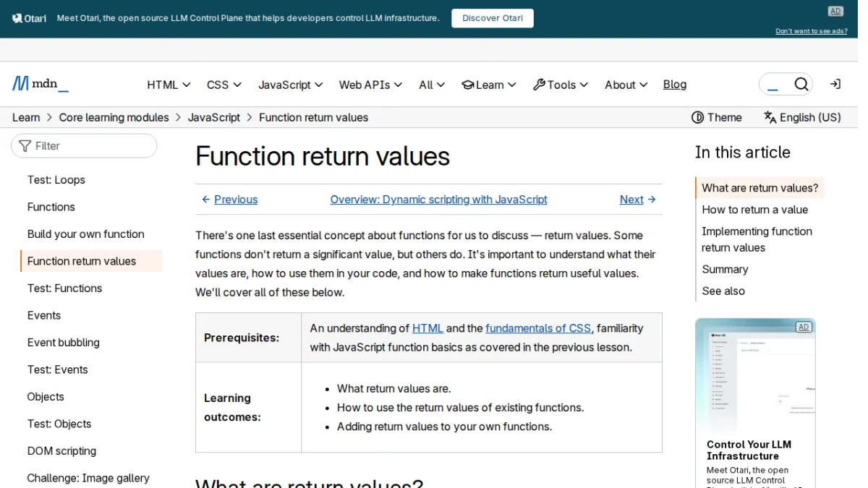Click the AD badge on sidebar ad
This screenshot has height=488, width=868.
tap(804, 327)
